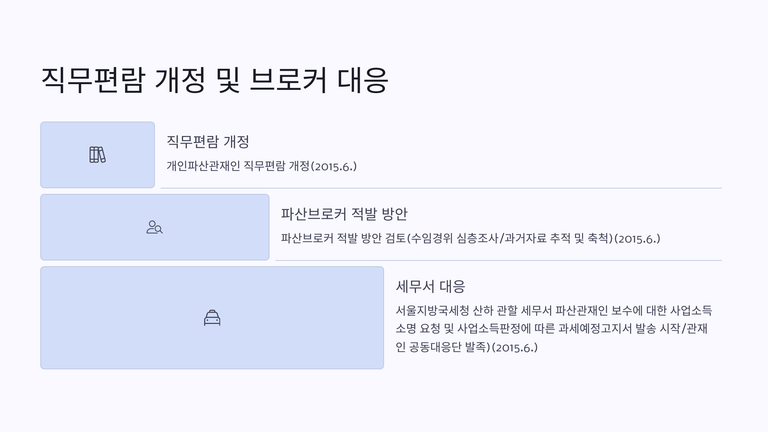Click the divider line below 직무편람 개정 item
768x432 pixels.
tap(440, 188)
